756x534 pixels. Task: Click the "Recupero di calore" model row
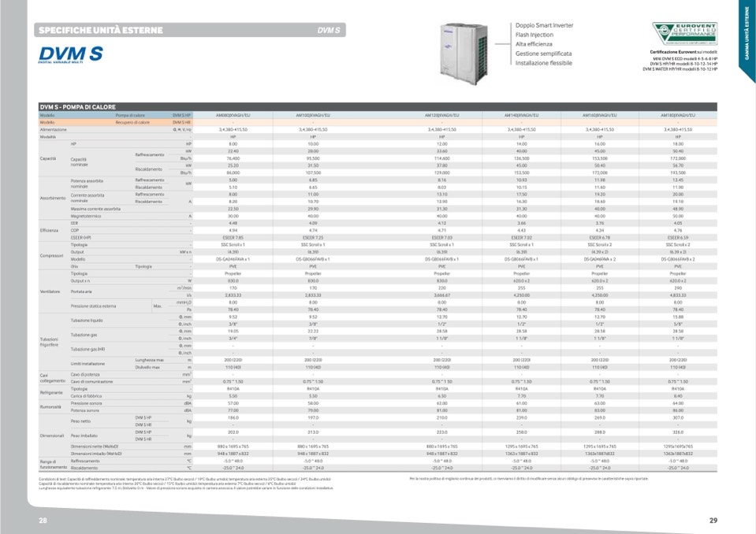132,122
